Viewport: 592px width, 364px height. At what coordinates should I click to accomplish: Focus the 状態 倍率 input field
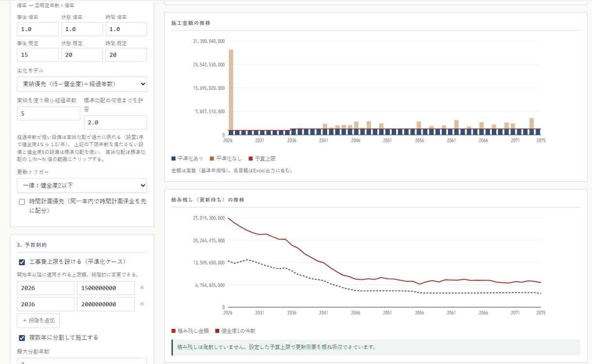pos(82,29)
